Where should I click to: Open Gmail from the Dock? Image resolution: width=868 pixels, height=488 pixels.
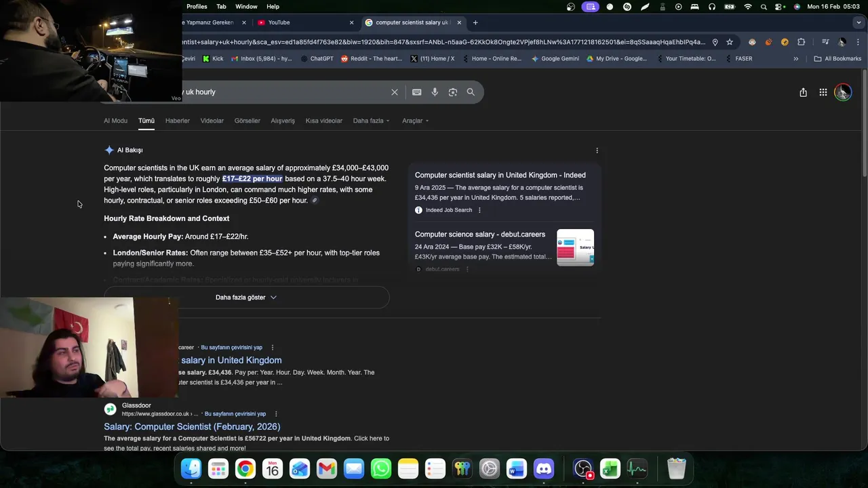click(327, 468)
